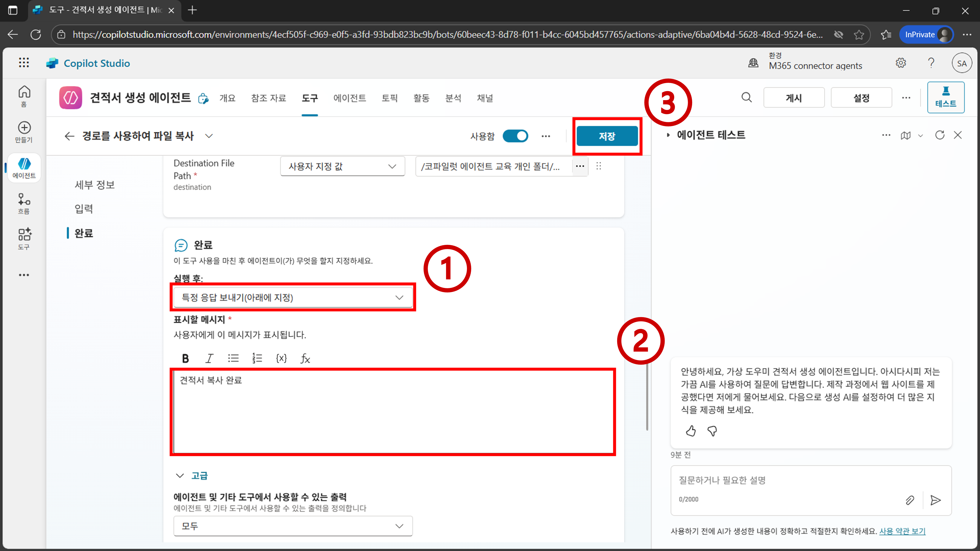Open formula editor with fx icon
This screenshot has width=980, height=551.
[x=305, y=358]
